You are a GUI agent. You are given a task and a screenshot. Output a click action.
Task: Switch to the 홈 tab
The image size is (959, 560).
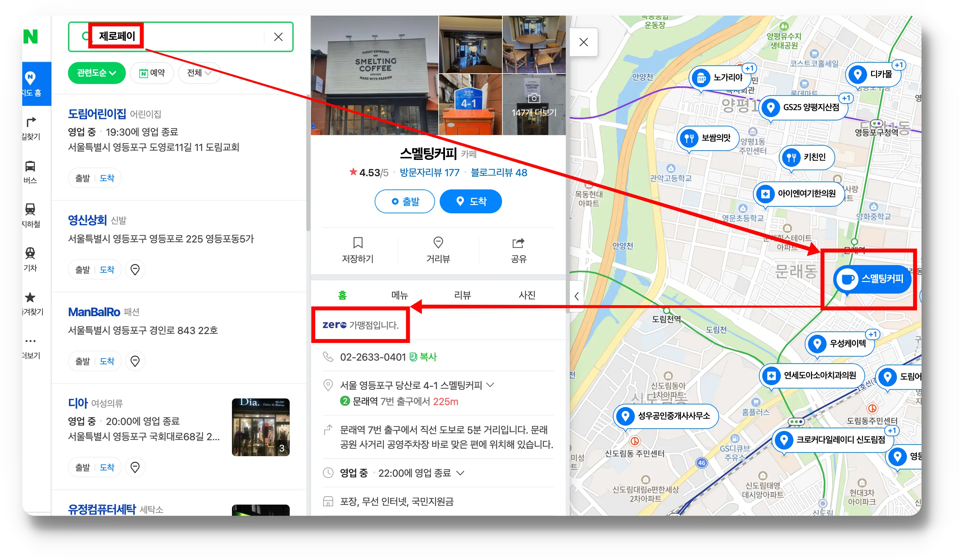pos(342,295)
